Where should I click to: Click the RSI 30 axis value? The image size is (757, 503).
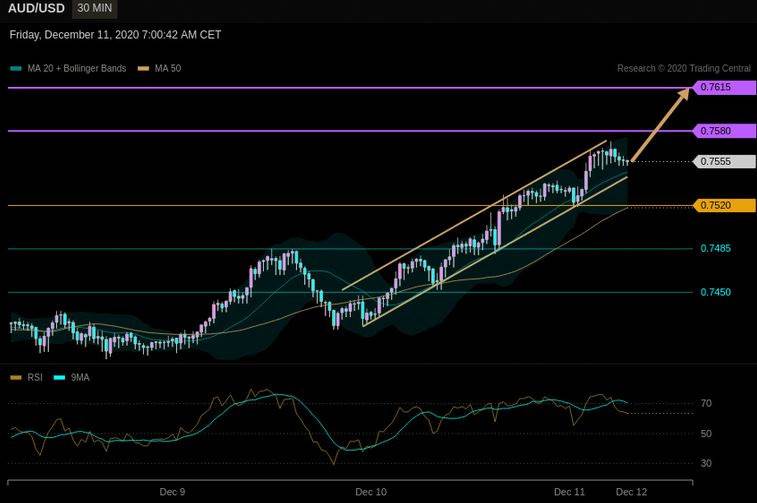[x=706, y=463]
